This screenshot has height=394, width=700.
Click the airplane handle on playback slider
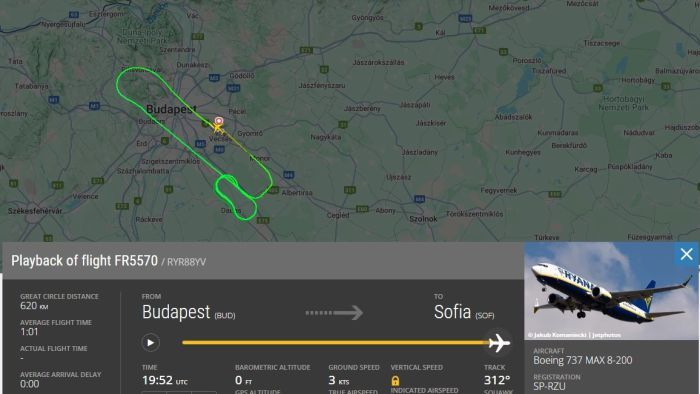click(x=499, y=343)
